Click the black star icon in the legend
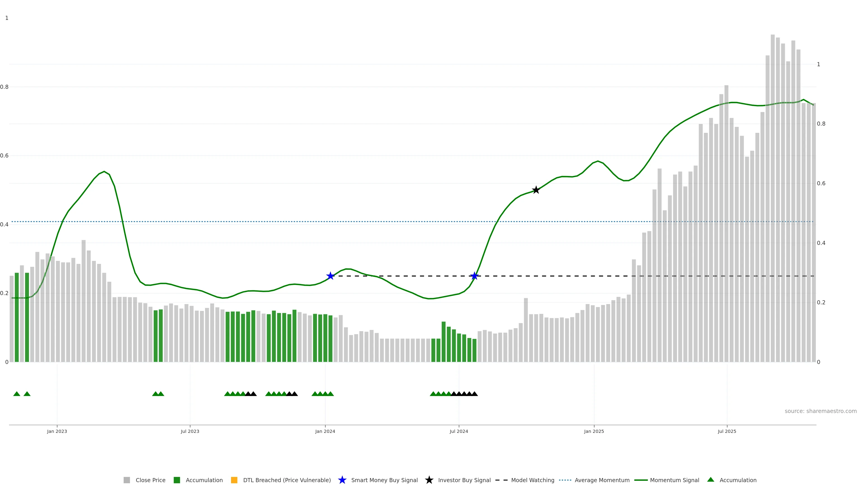 click(429, 480)
